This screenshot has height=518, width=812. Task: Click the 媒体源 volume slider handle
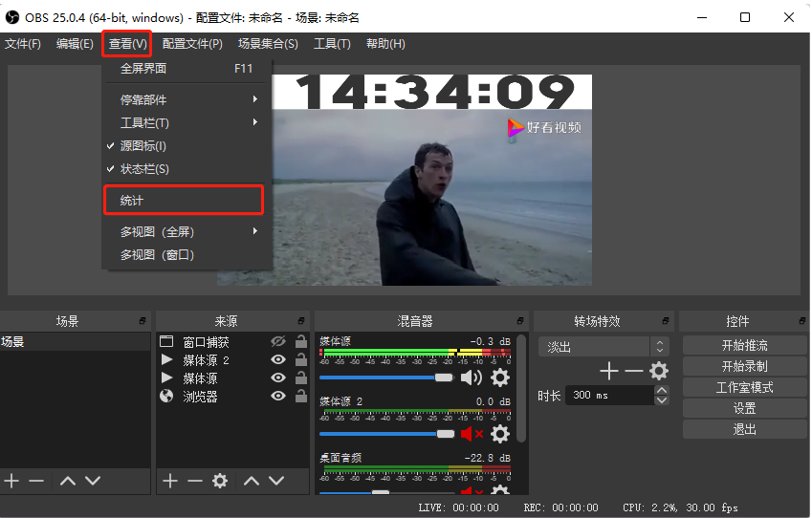tap(444, 378)
